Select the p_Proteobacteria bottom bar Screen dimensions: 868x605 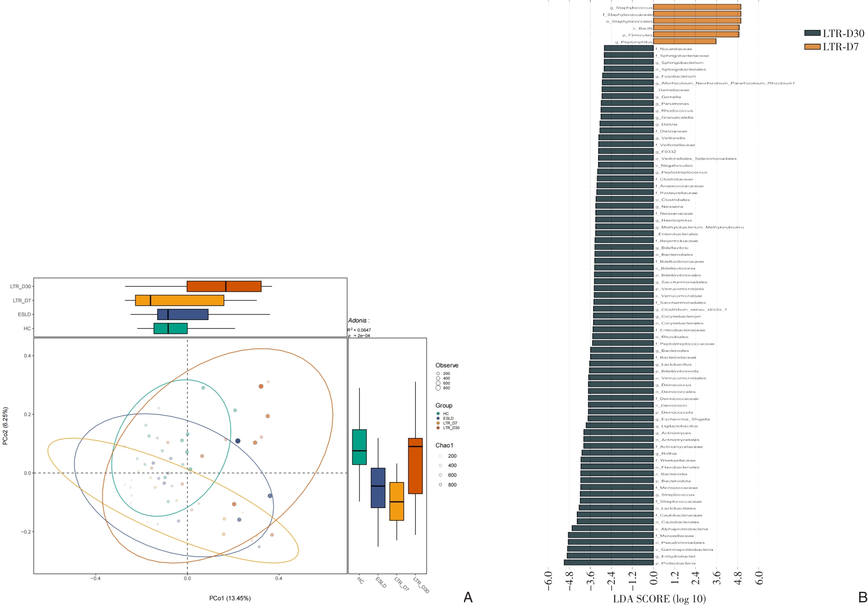[x=609, y=563]
